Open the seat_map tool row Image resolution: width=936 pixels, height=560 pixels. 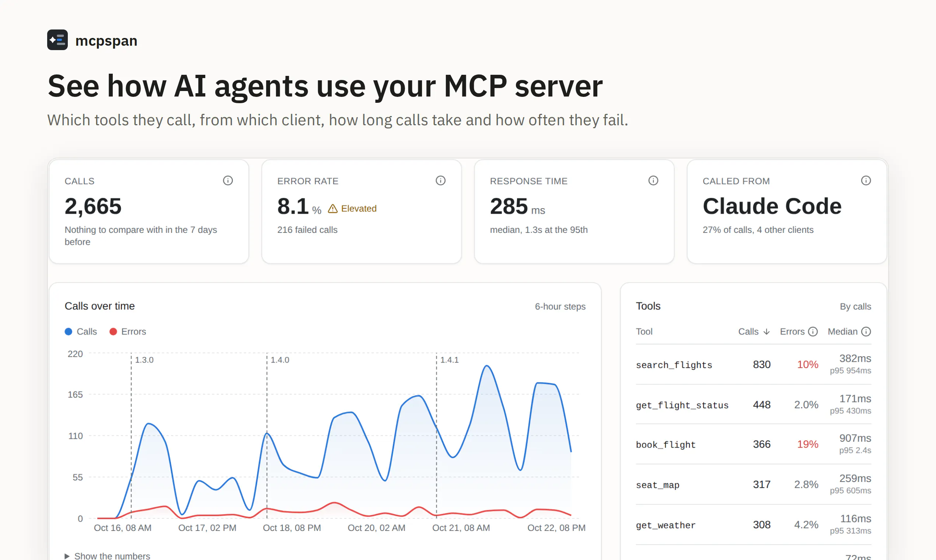point(753,484)
